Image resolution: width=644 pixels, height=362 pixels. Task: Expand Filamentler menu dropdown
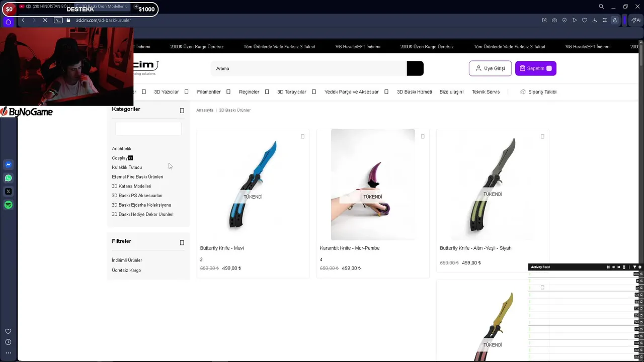pos(228,92)
